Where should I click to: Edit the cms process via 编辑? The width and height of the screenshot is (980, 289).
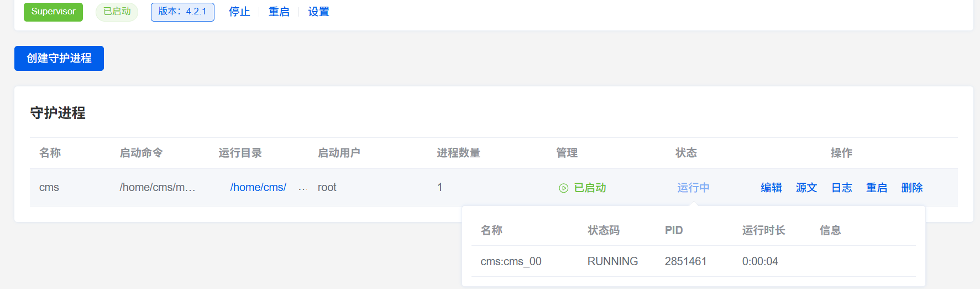click(x=771, y=188)
